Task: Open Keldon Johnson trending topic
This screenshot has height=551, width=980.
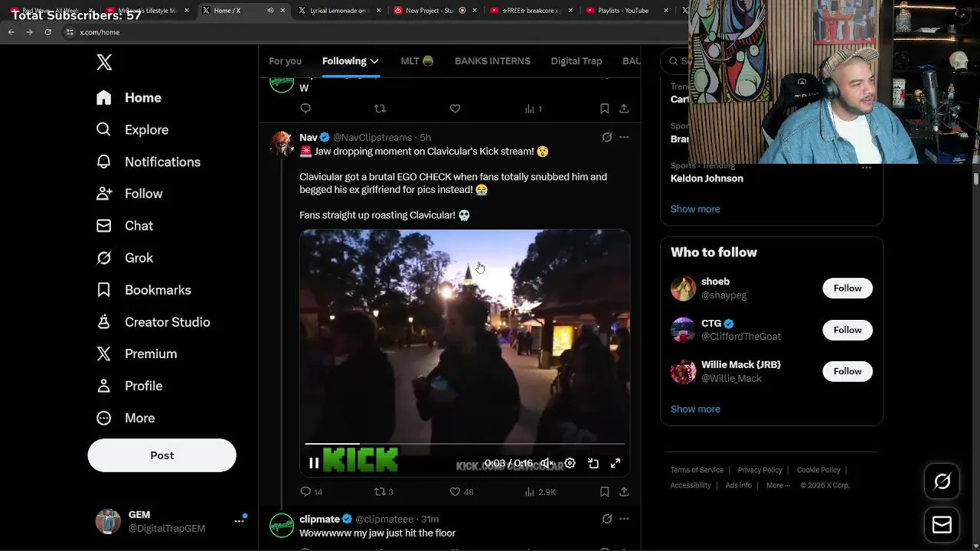Action: click(x=707, y=178)
